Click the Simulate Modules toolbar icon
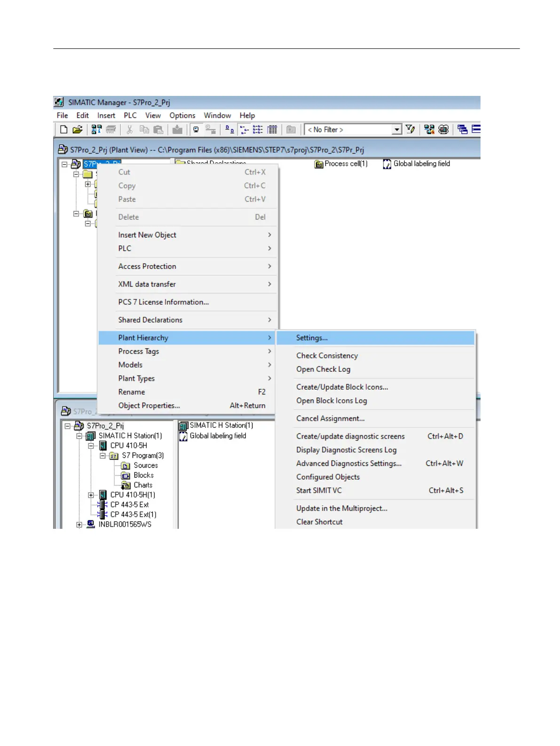560x746 pixels. 443,129
